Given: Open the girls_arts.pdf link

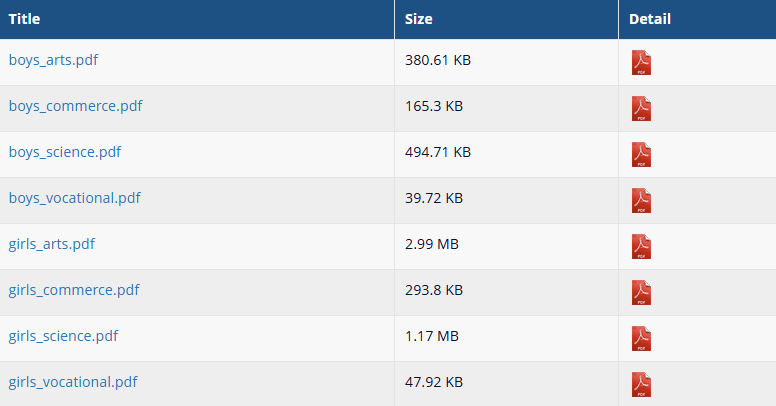Looking at the screenshot, I should pyautogui.click(x=52, y=245).
